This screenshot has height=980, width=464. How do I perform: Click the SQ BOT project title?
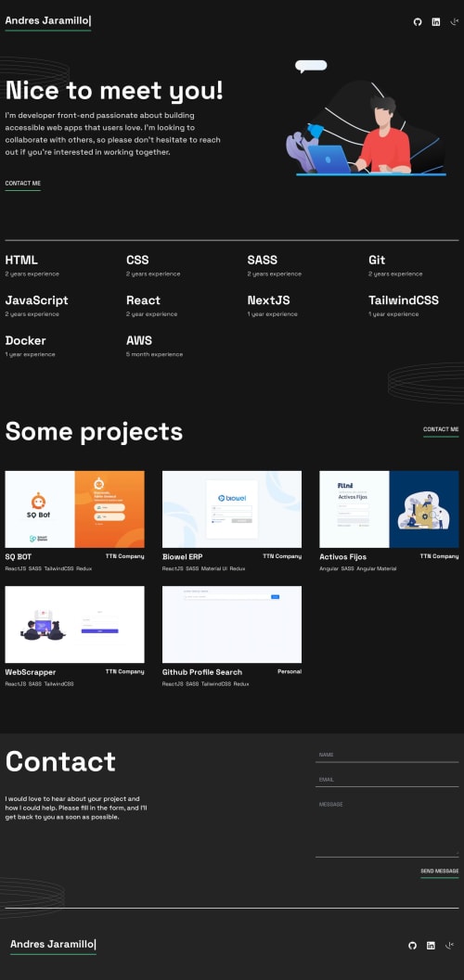click(x=19, y=557)
